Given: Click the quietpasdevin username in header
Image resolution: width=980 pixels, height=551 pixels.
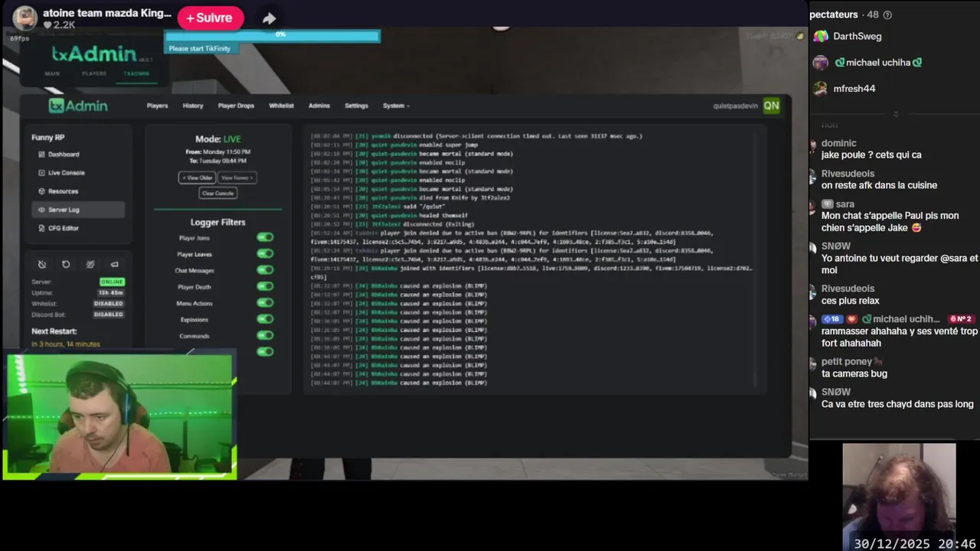Looking at the screenshot, I should (x=735, y=106).
